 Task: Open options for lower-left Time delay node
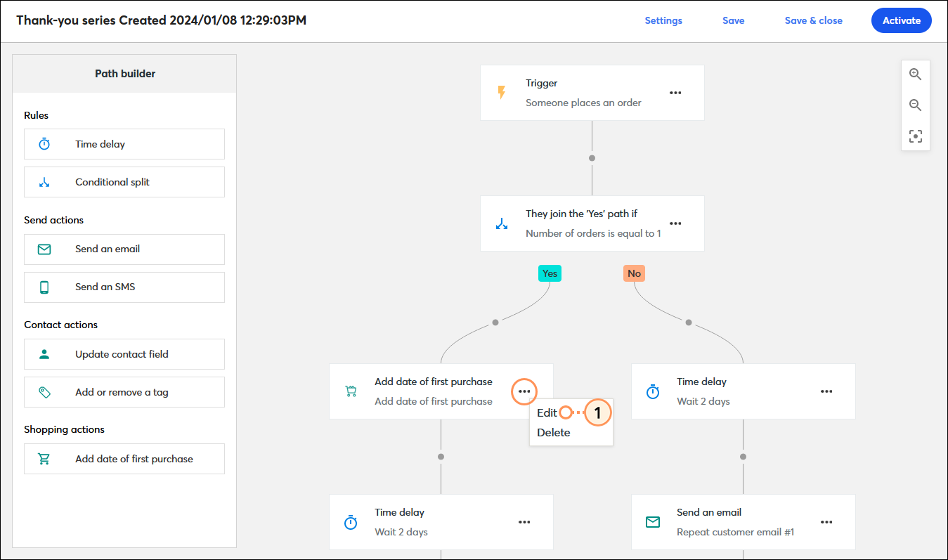coord(524,522)
